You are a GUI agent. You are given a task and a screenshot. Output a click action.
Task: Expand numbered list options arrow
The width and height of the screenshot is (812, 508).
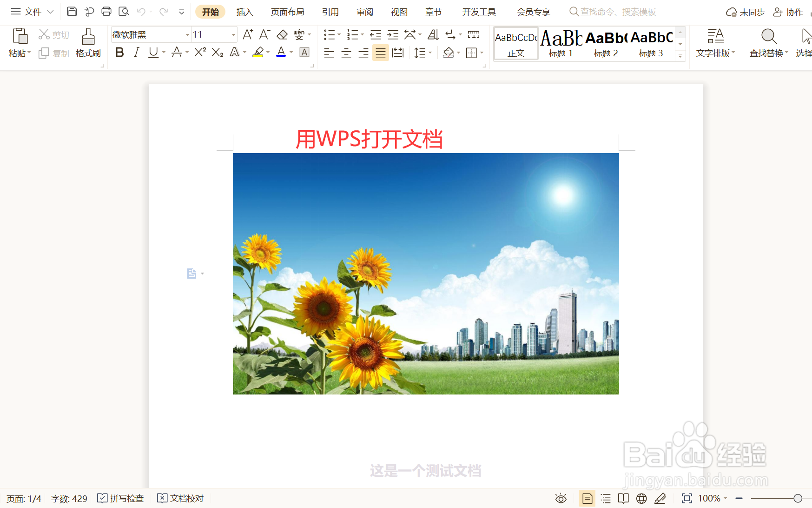tap(363, 34)
